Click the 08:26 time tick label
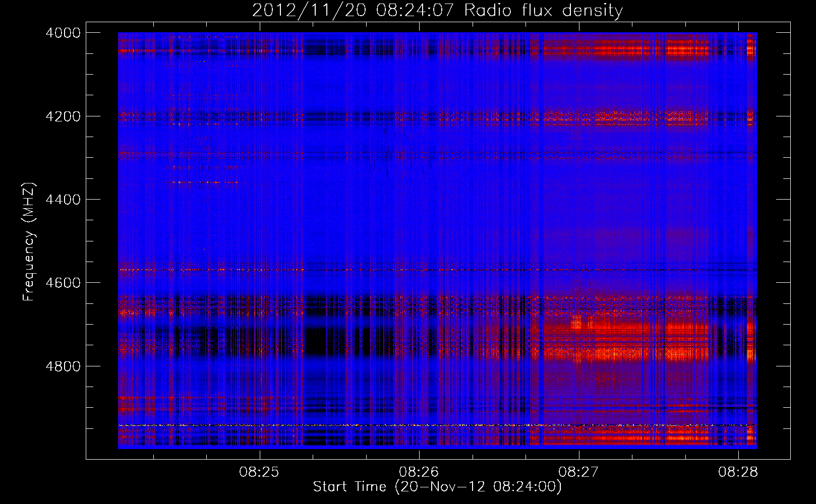Image resolution: width=816 pixels, height=504 pixels. click(419, 472)
